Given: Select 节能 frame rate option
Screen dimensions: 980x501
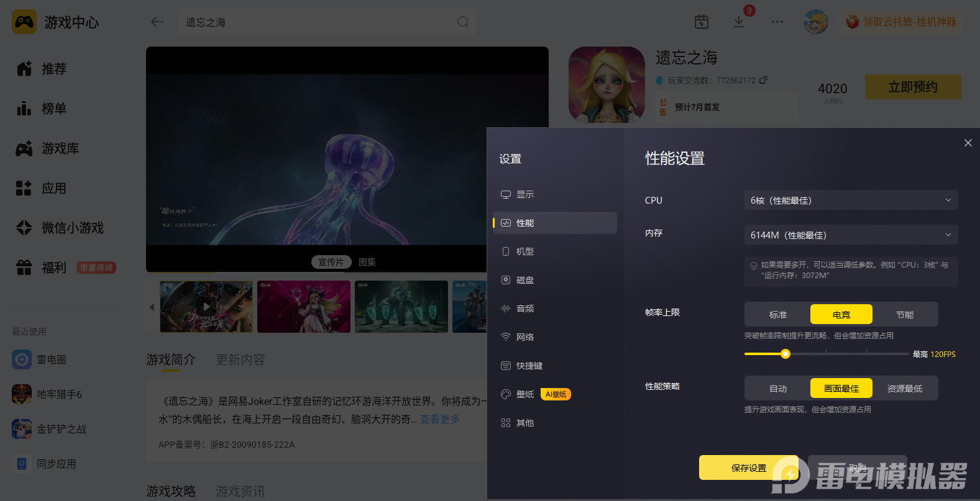Looking at the screenshot, I should pyautogui.click(x=905, y=315).
